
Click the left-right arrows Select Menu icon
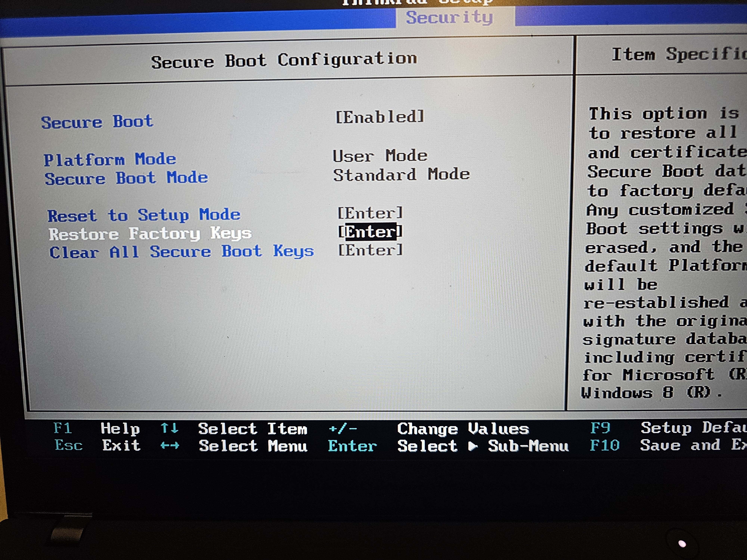point(170,446)
